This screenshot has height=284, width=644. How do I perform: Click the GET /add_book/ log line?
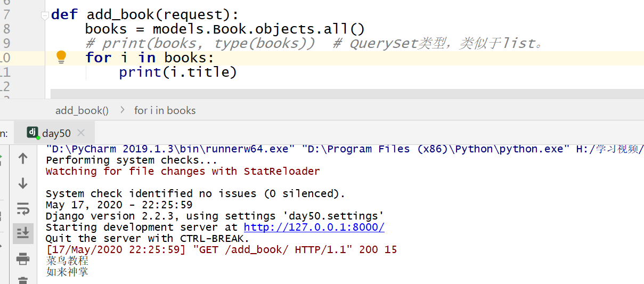click(x=221, y=249)
